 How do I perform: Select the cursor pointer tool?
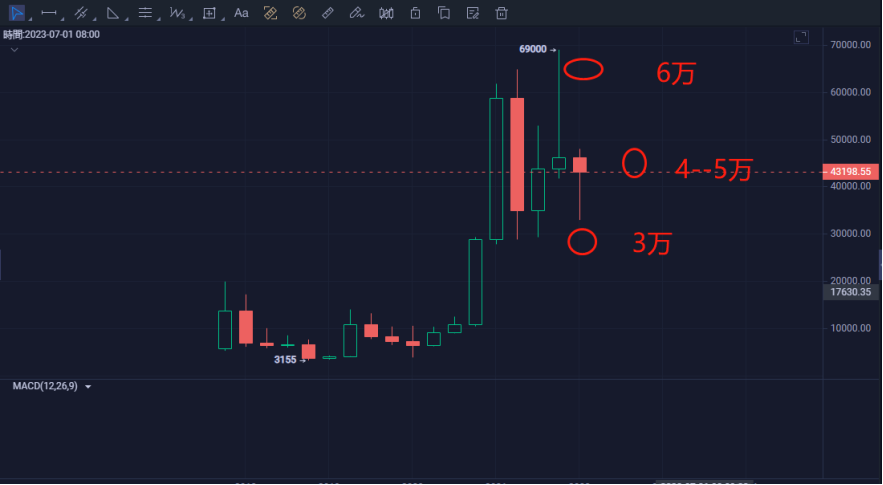click(x=17, y=12)
